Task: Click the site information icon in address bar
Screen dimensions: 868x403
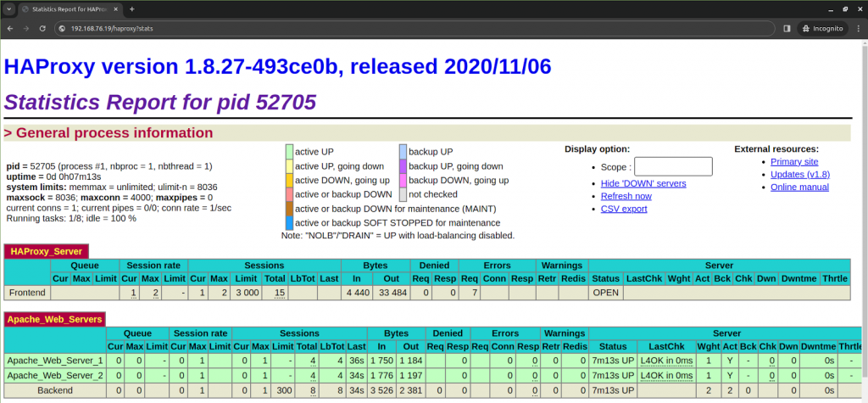Action: click(x=63, y=28)
